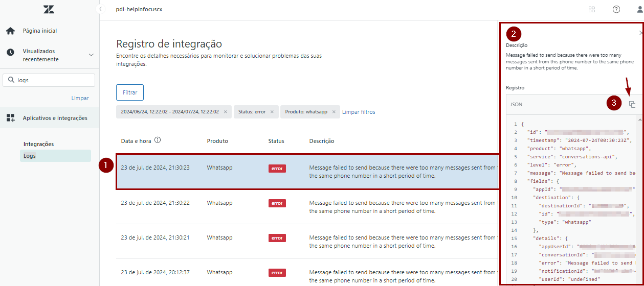Copy the JSON log to clipboard
Viewport: 644px width, 286px height.
(x=632, y=104)
